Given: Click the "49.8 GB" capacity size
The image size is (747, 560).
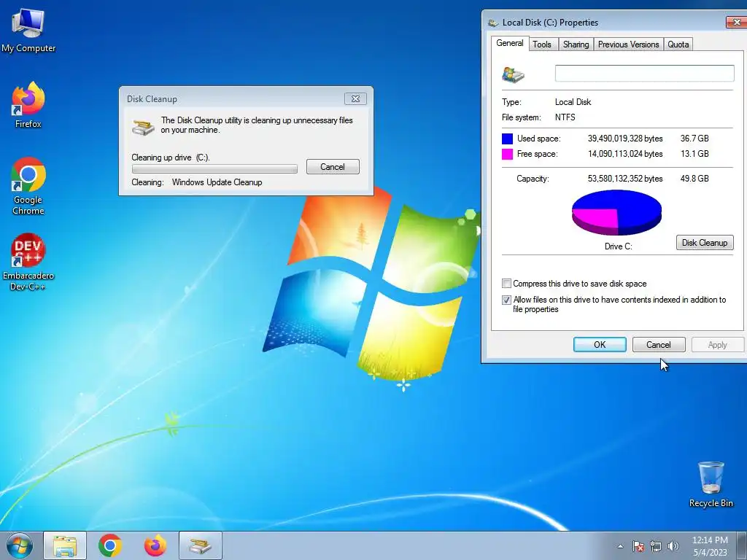Looking at the screenshot, I should point(694,179).
